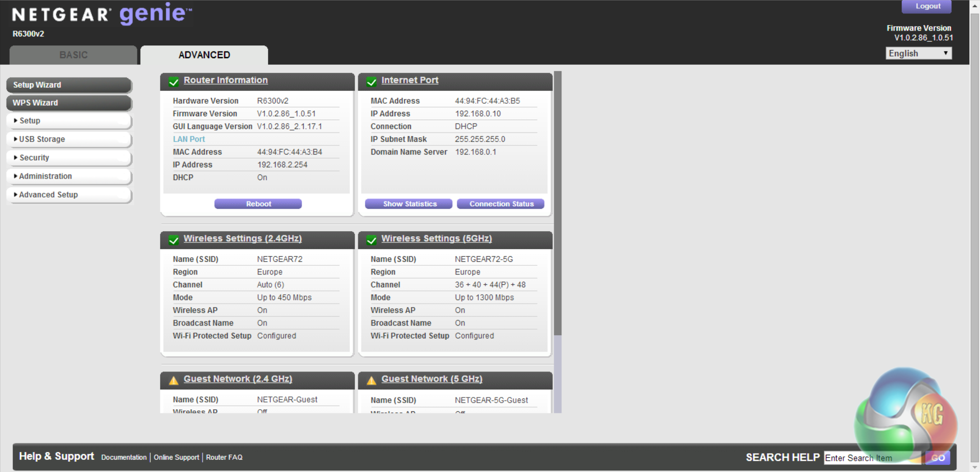Click the 2.4GHz SSID value NETGEAR72
980x472 pixels.
click(280, 259)
